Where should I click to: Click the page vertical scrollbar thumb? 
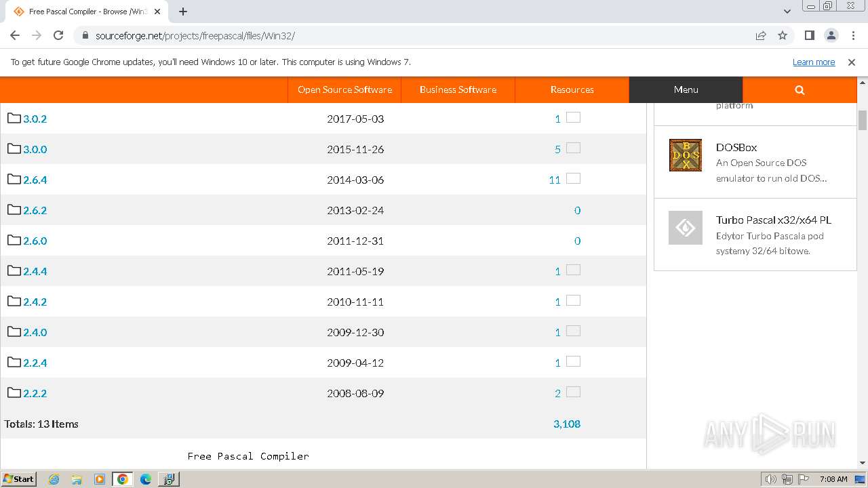pyautogui.click(x=863, y=120)
